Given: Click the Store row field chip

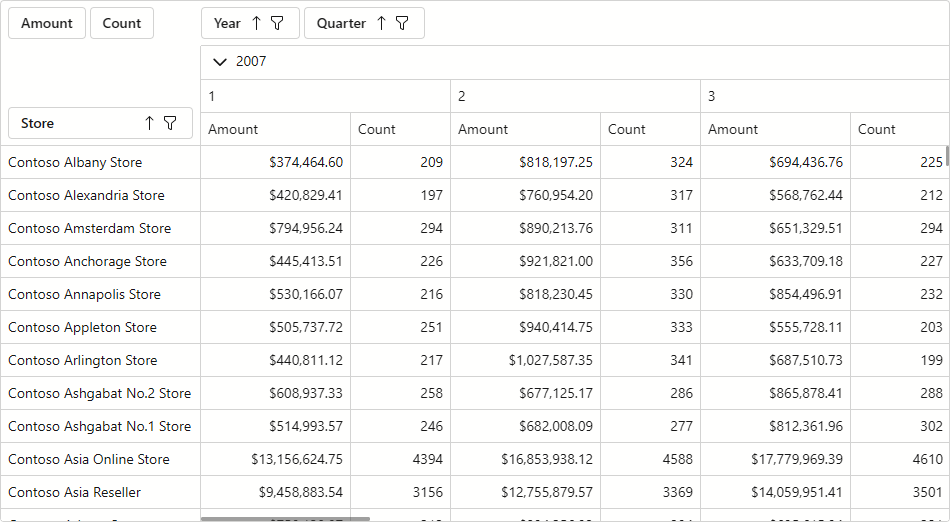Looking at the screenshot, I should (x=101, y=123).
